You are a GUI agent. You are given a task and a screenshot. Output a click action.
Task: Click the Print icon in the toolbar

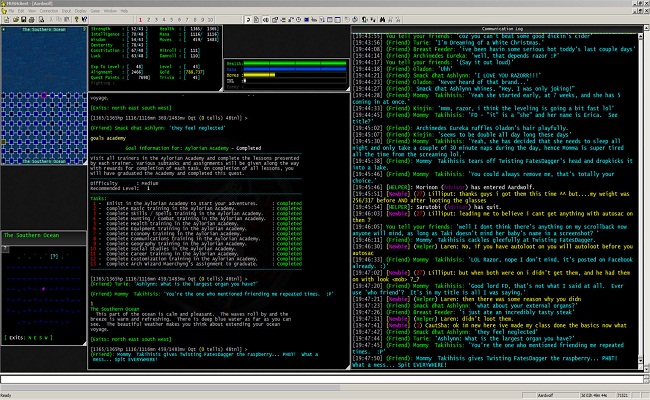point(32,19)
